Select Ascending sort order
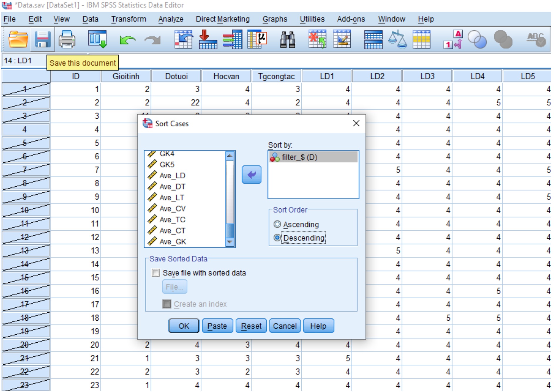This screenshot has height=392, width=554. pos(277,225)
